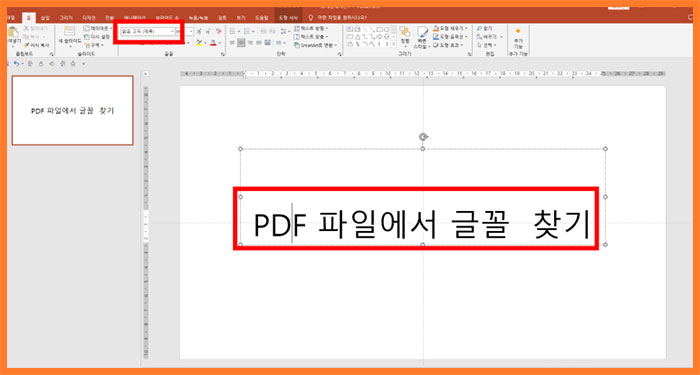This screenshot has width=700, height=375.
Task: Click the Undo arrow in quick access toolbar
Action: tap(16, 64)
